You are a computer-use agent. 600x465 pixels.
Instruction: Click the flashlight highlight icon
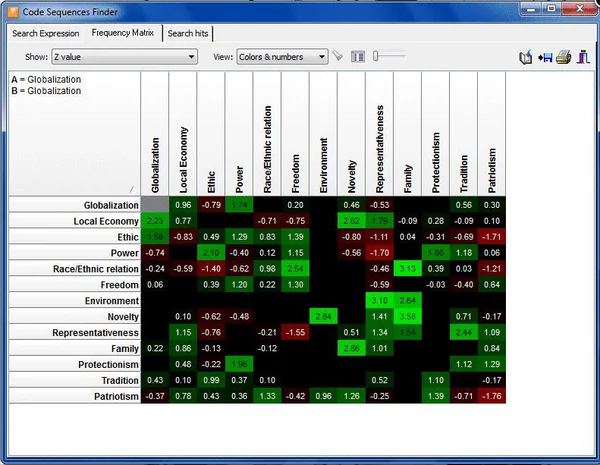(338, 56)
